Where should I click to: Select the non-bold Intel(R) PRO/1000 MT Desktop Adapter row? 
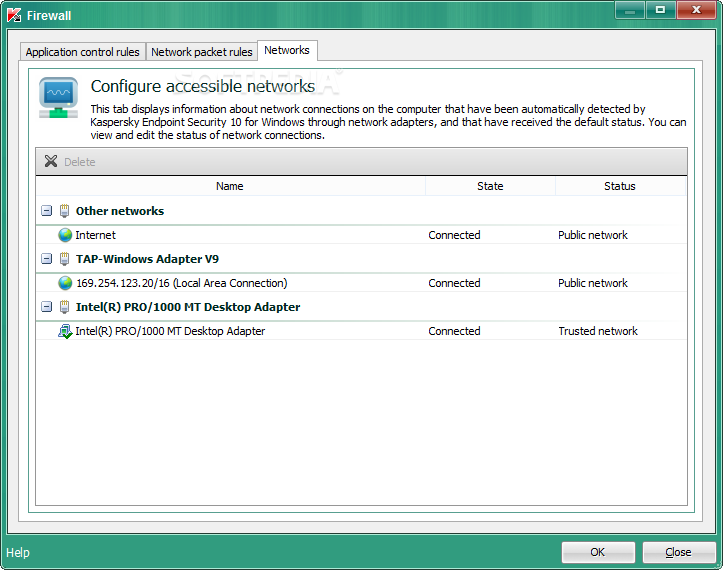[362, 331]
